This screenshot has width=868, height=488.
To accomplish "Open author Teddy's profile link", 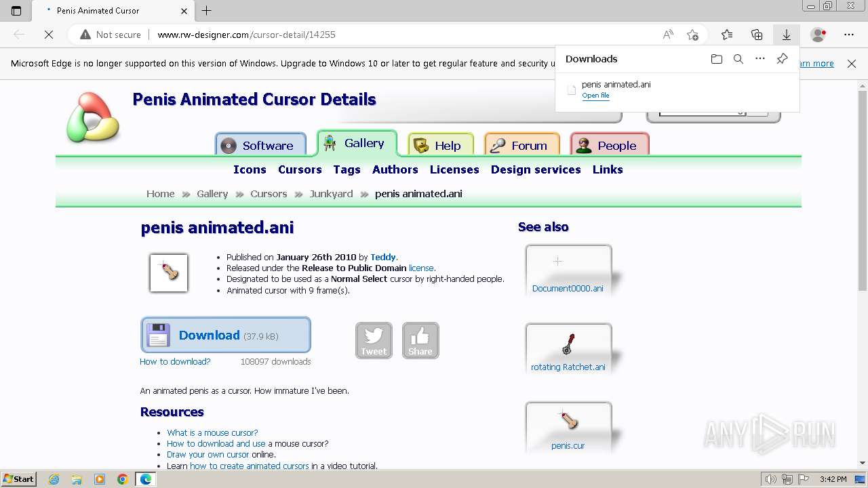I will (x=383, y=258).
